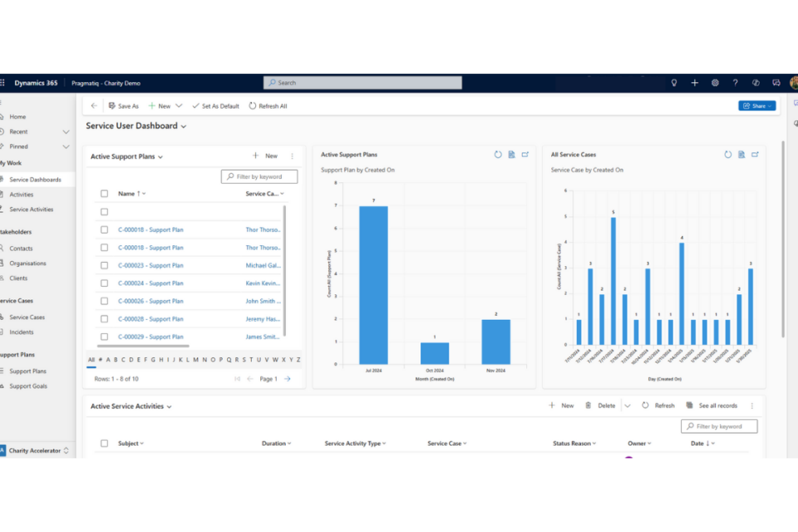The width and height of the screenshot is (798, 532).
Task: View records icon for Active Support Plans chart
Action: [x=511, y=155]
